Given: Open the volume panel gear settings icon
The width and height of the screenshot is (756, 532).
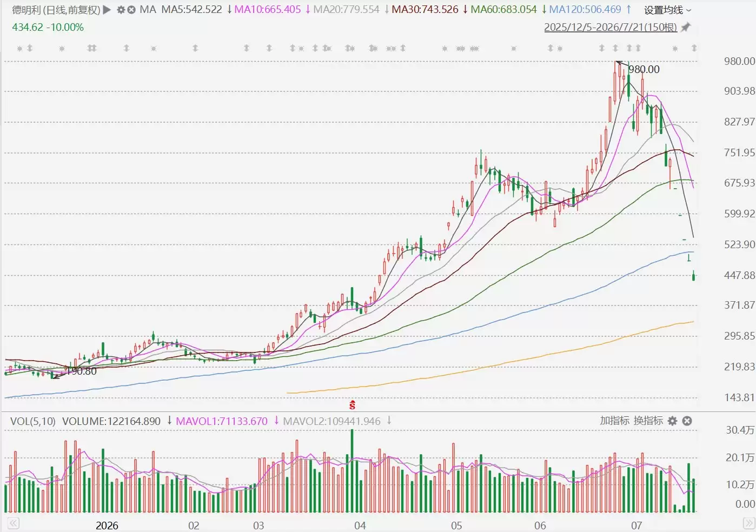Looking at the screenshot, I should [x=673, y=421].
